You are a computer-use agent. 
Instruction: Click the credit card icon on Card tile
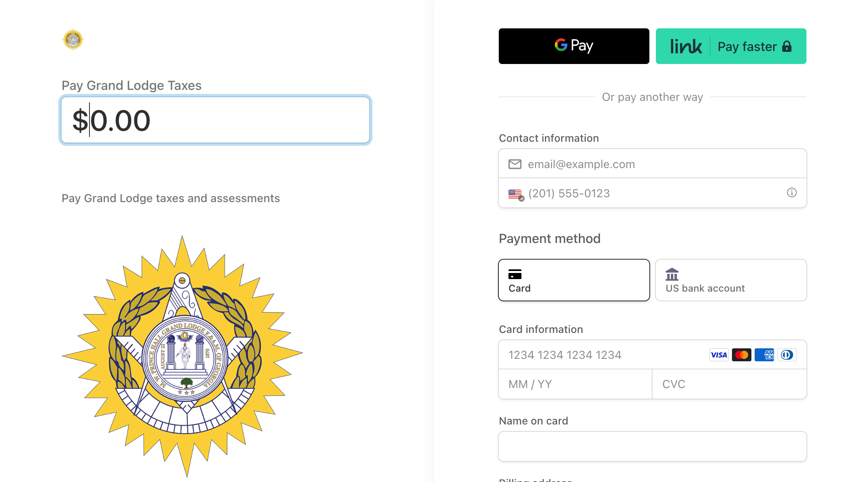(515, 274)
